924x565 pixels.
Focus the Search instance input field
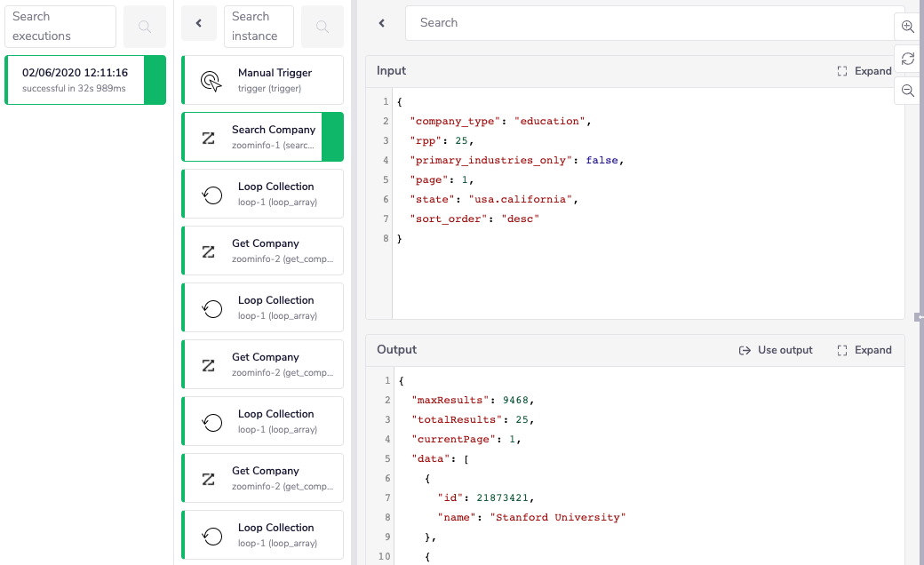pyautogui.click(x=259, y=27)
